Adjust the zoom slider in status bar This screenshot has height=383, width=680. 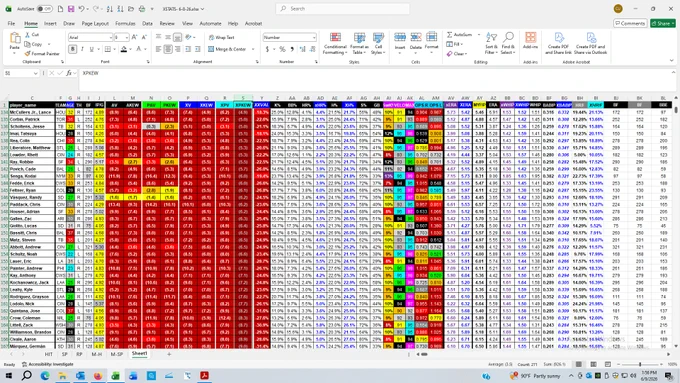[640, 364]
